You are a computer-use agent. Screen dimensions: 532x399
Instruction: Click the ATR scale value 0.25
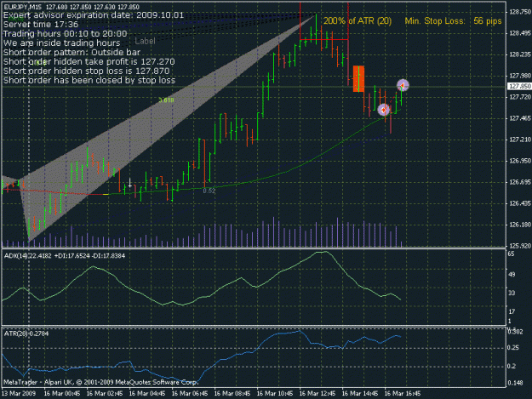pos(513,348)
